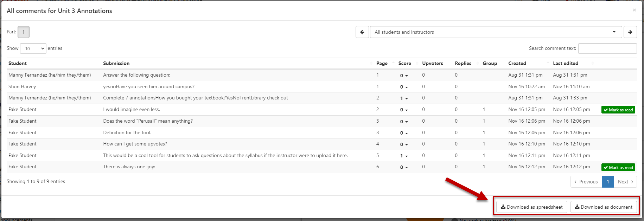Image resolution: width=644 pixels, height=221 pixels.
Task: Sort table by Score column
Action: [x=404, y=63]
